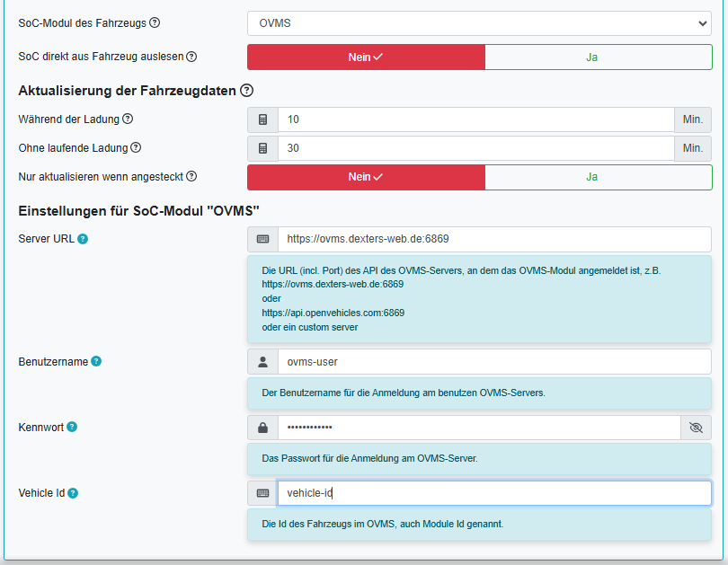Click help icon next to Aktualisierung der Fahrzeugdaten heading
The height and width of the screenshot is (565, 728).
(247, 91)
